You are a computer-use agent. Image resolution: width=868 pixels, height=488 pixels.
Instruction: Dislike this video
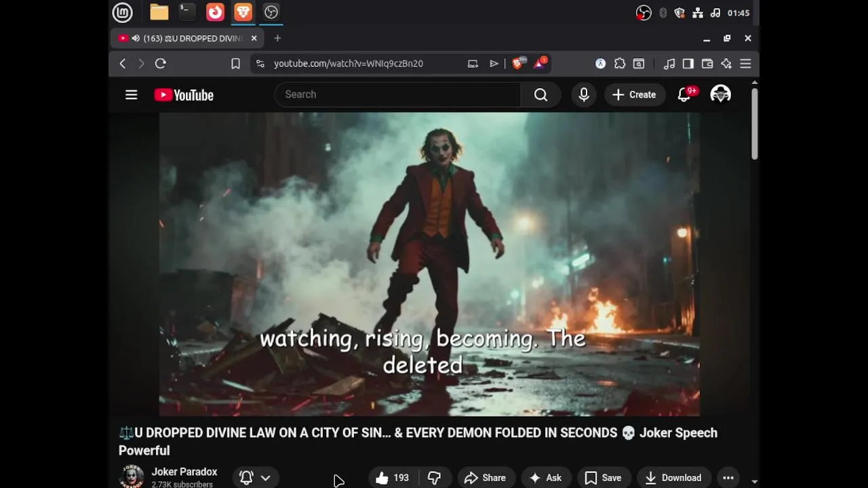point(434,478)
